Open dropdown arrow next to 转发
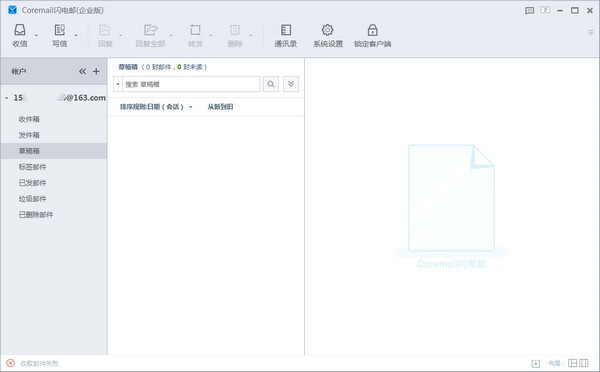Screen dimensions: 600x372 click(211, 36)
